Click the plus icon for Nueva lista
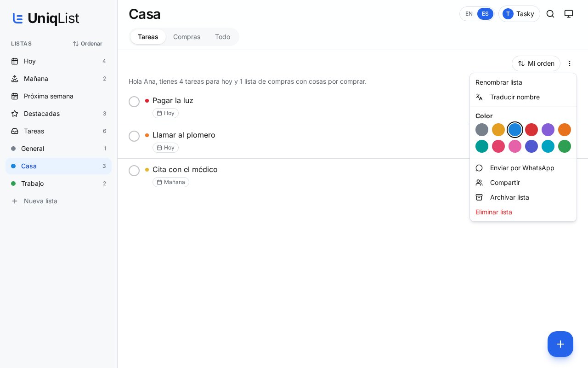Image resolution: width=588 pixels, height=368 pixels. 15,201
